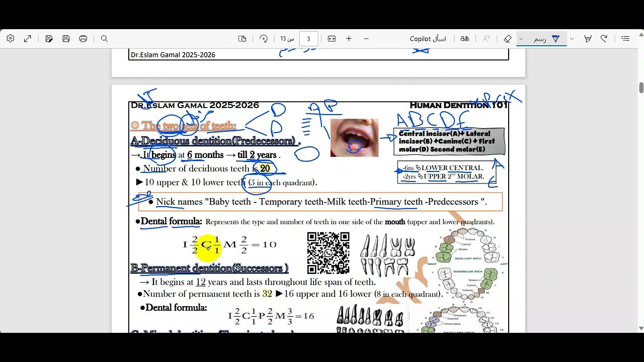Print the document with the printer icon

pos(83,39)
